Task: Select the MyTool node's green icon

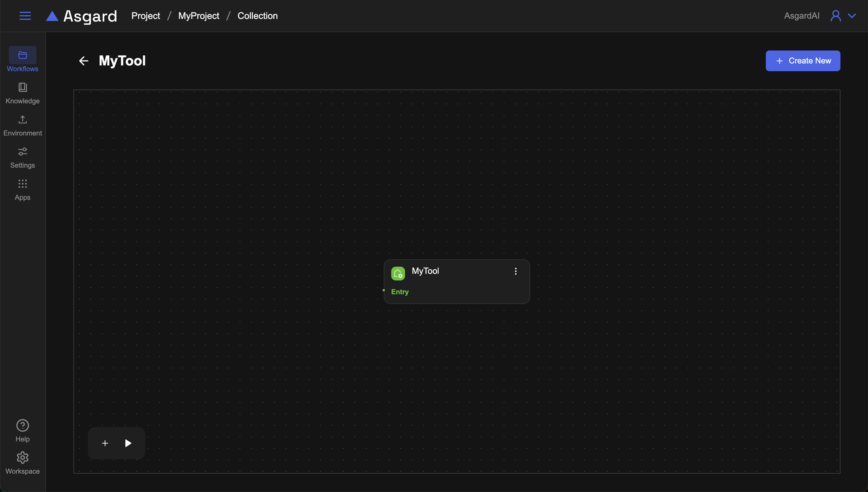Action: point(398,273)
